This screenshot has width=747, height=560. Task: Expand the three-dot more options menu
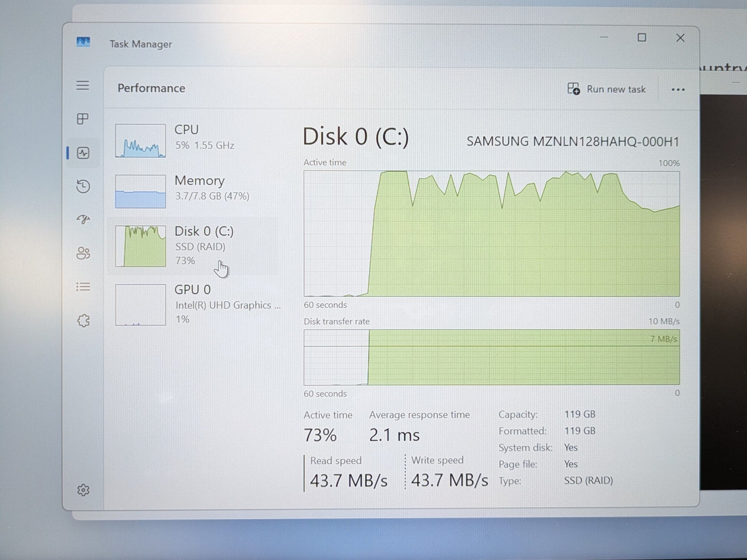[x=678, y=90]
